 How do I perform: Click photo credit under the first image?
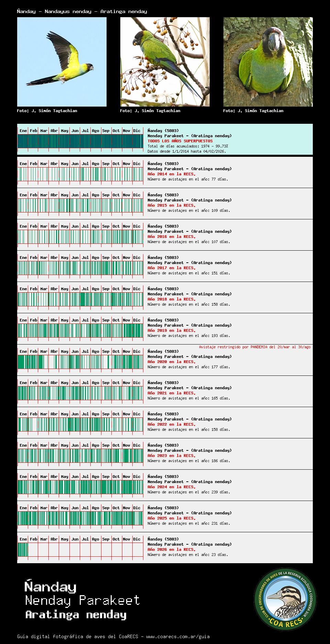[47, 111]
